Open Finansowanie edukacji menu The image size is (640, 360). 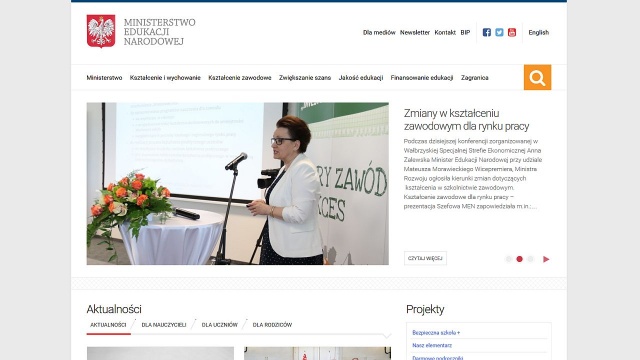tap(422, 78)
